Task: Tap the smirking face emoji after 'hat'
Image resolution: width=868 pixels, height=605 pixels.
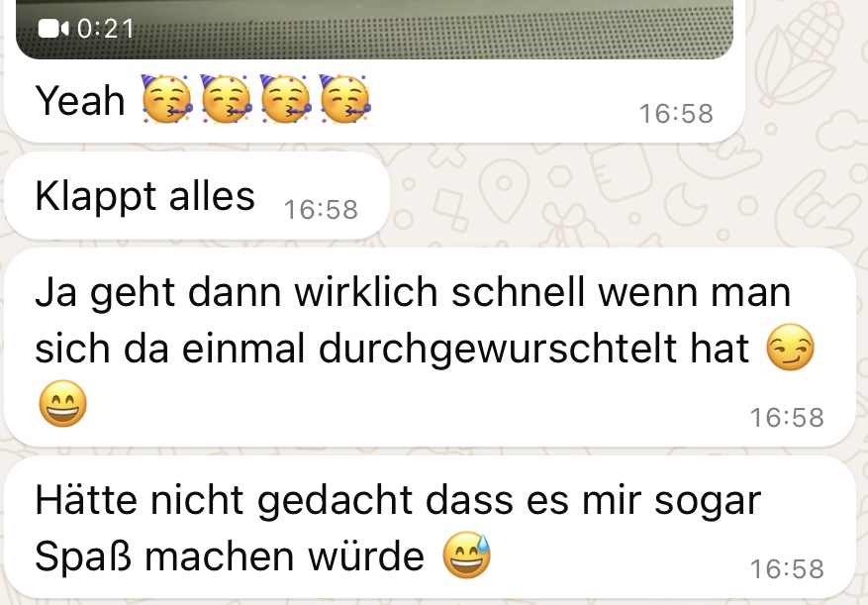Action: pyautogui.click(x=790, y=348)
